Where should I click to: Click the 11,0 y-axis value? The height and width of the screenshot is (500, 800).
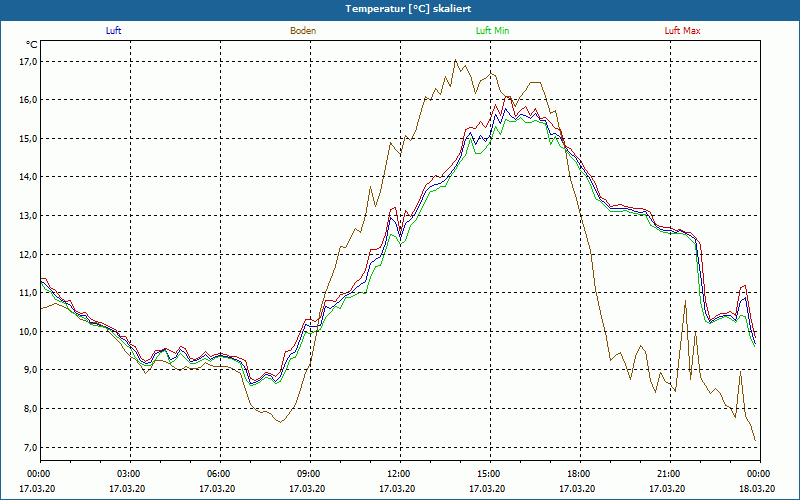(28, 293)
